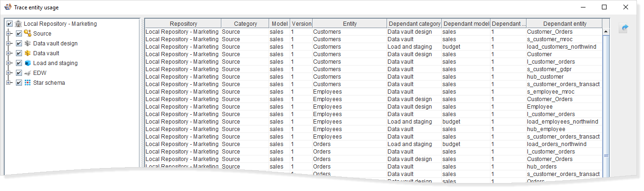This screenshot has width=644, height=191.
Task: Sort by the Dependant category column header
Action: 414,24
